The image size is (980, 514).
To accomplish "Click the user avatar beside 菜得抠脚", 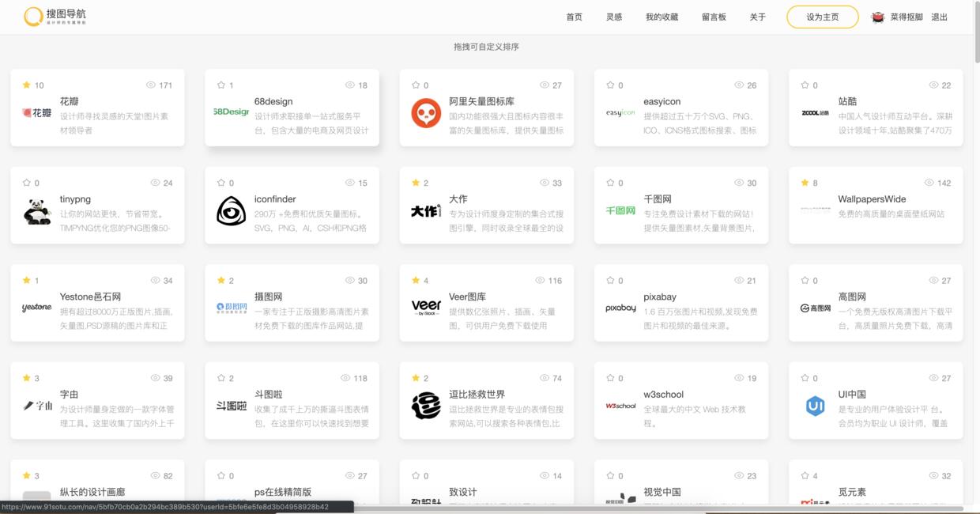I will [x=877, y=17].
